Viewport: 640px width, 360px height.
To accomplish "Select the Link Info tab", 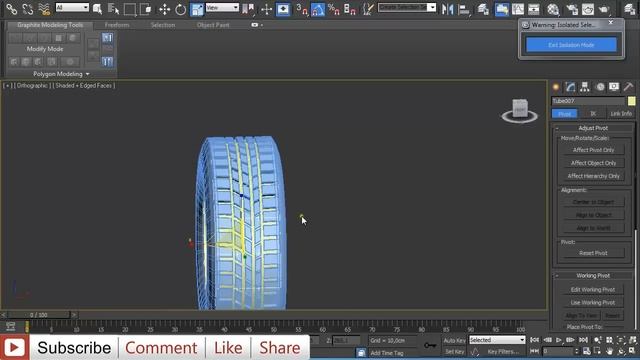I will point(621,113).
